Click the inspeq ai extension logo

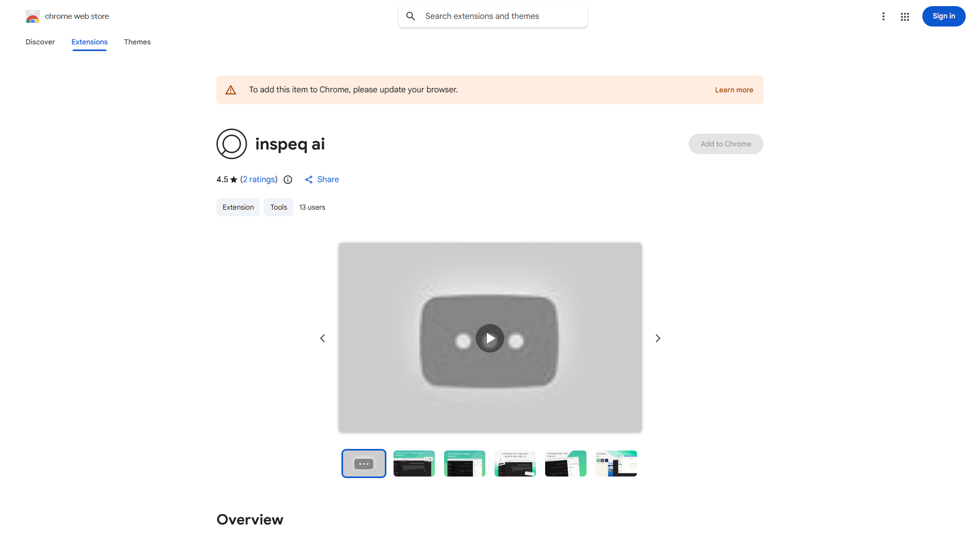232,144
